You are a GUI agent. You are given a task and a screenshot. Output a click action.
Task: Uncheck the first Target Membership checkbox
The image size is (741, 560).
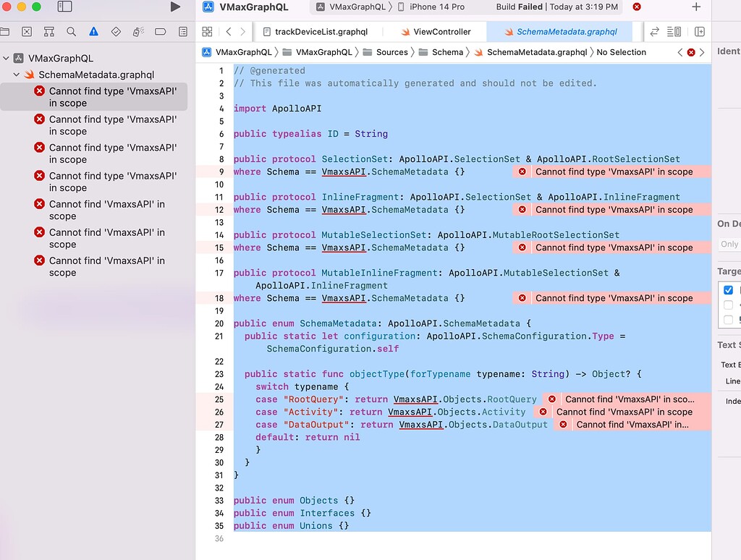[x=728, y=289]
